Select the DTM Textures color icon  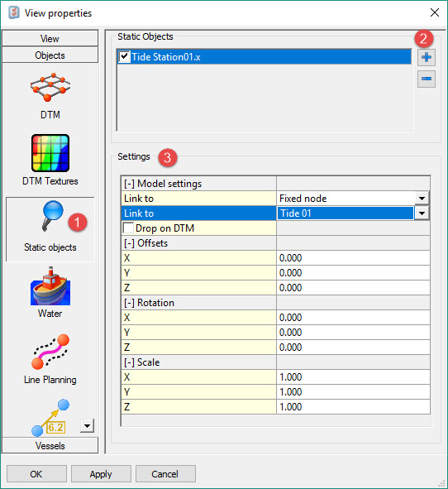tap(50, 153)
